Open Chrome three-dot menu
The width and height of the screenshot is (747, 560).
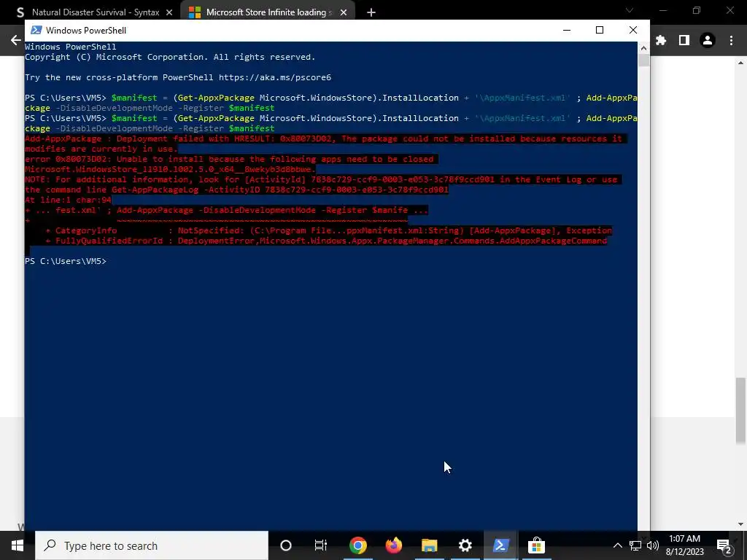(731, 41)
